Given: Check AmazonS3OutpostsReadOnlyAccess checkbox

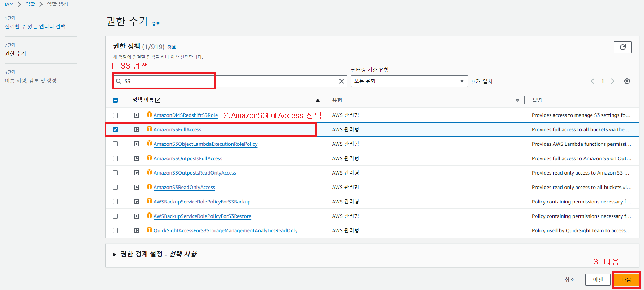Looking at the screenshot, I should tap(115, 173).
